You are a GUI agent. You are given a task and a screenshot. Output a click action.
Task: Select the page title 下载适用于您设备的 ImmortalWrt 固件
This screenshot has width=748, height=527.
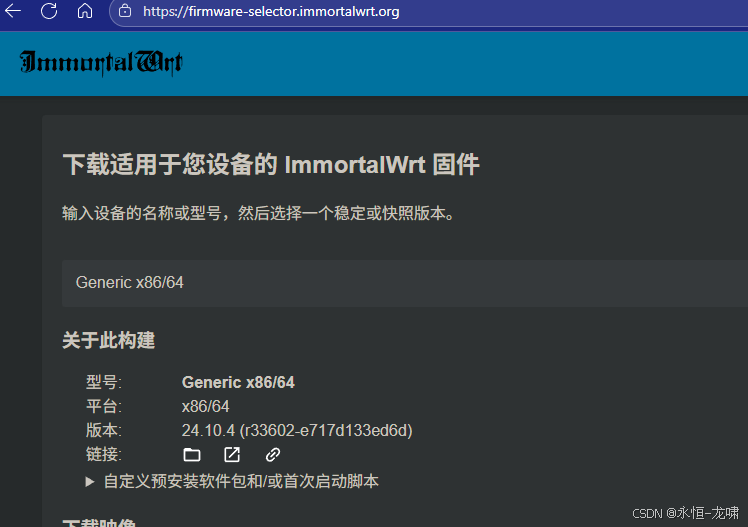[270, 165]
